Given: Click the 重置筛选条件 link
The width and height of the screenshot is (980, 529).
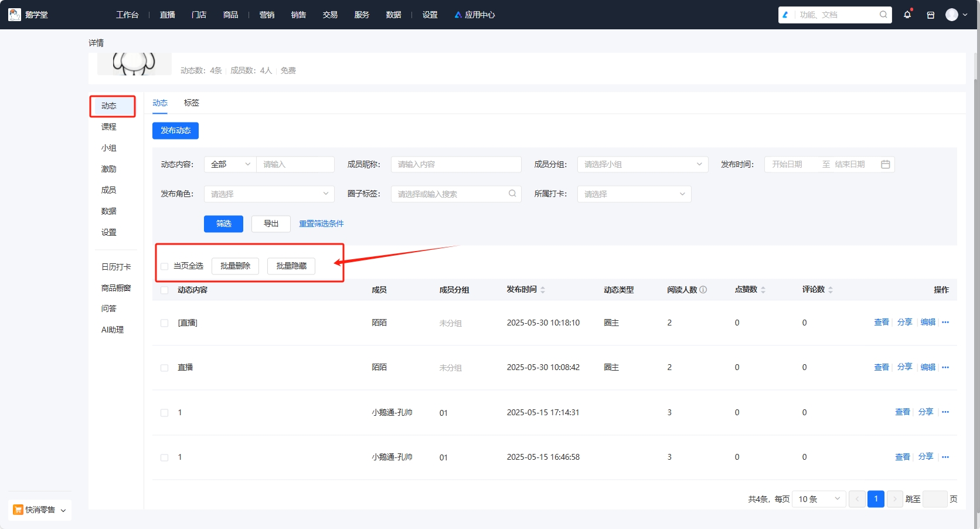Looking at the screenshot, I should (321, 224).
